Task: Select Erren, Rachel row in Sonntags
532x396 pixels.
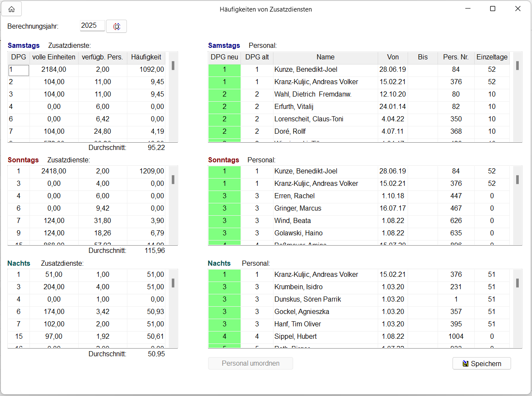Action: [x=294, y=196]
